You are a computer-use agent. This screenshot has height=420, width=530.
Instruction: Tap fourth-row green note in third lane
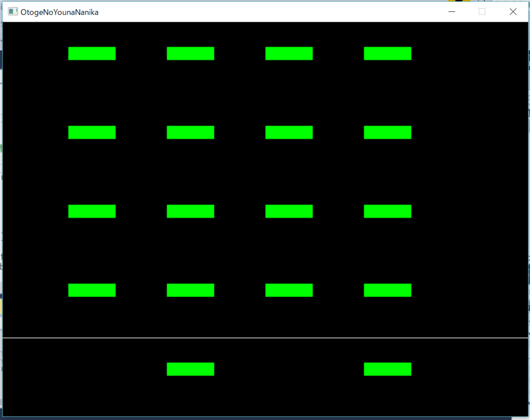tap(289, 290)
